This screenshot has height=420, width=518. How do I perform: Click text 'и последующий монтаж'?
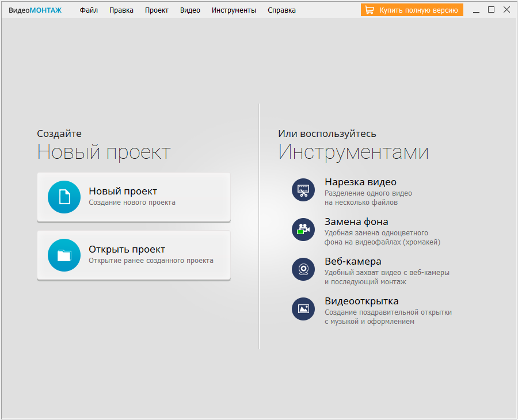click(365, 282)
